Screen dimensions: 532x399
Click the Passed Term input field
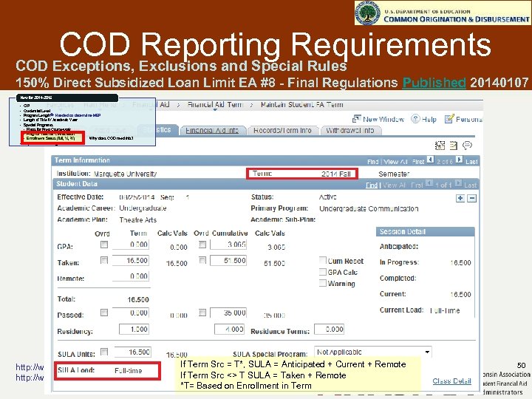131,313
